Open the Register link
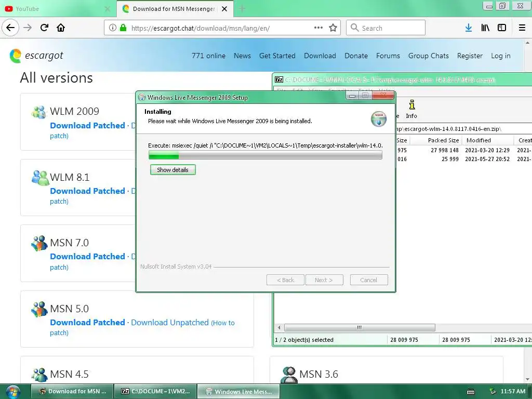This screenshot has width=532, height=399. click(x=470, y=56)
